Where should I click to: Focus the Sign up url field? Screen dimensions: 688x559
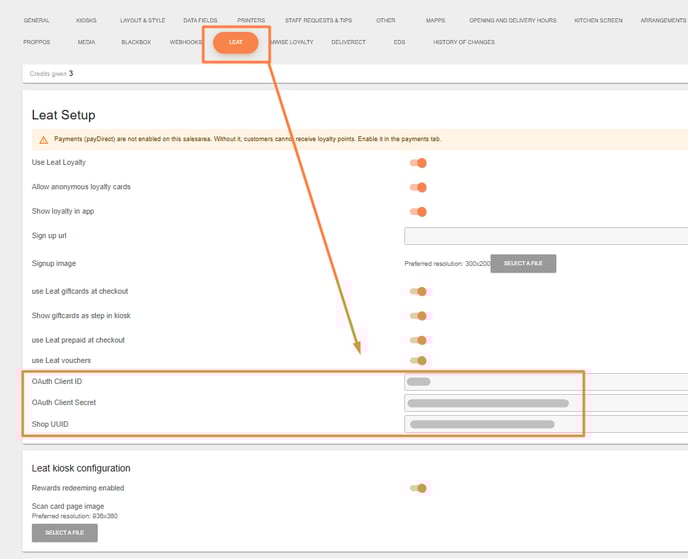(546, 236)
